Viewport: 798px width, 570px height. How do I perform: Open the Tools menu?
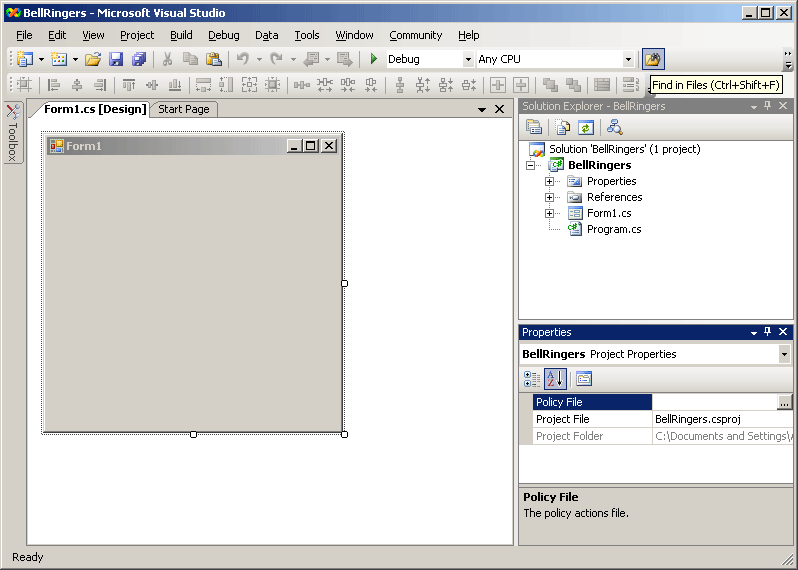[307, 35]
